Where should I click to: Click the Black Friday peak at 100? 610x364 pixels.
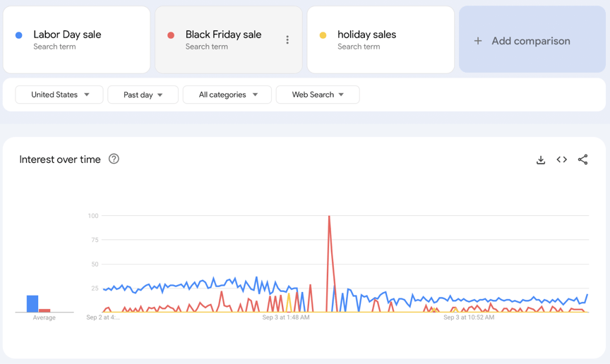click(x=329, y=217)
